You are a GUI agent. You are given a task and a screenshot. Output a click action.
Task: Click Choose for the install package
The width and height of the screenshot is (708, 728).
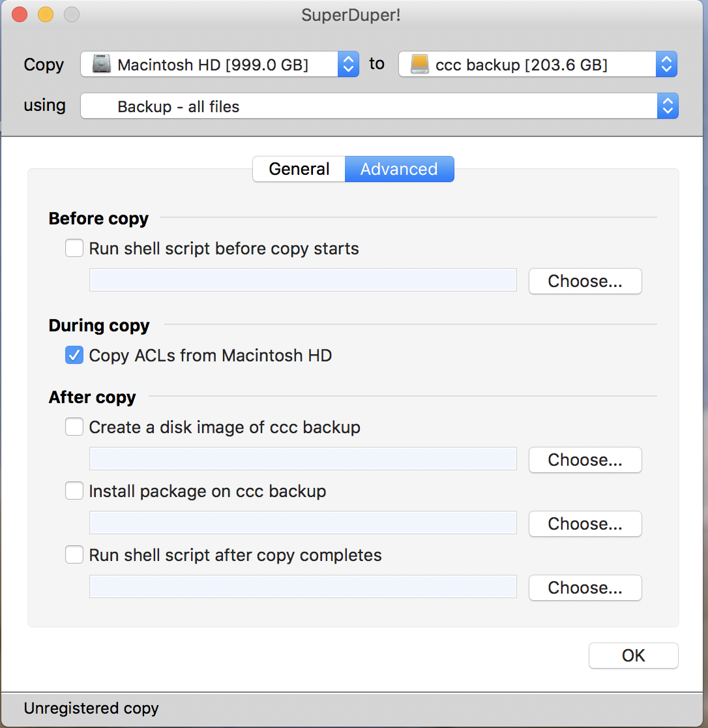click(x=585, y=524)
